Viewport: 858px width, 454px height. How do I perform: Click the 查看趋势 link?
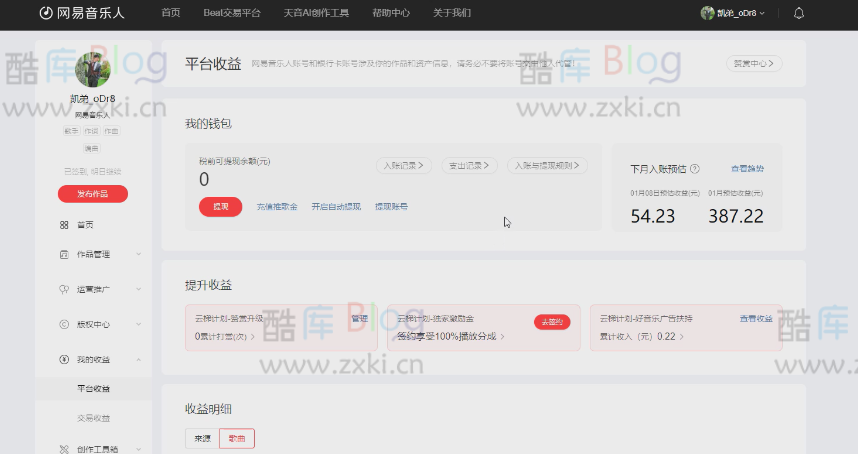coord(747,169)
